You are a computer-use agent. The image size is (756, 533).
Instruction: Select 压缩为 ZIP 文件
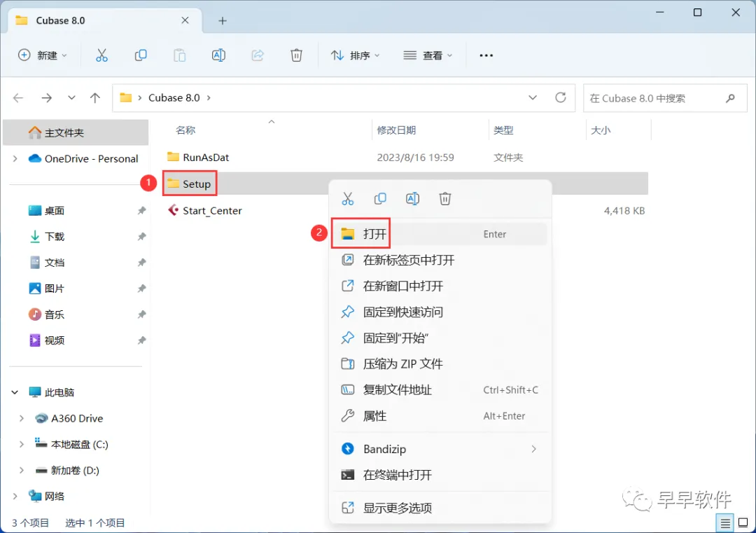tap(440, 364)
